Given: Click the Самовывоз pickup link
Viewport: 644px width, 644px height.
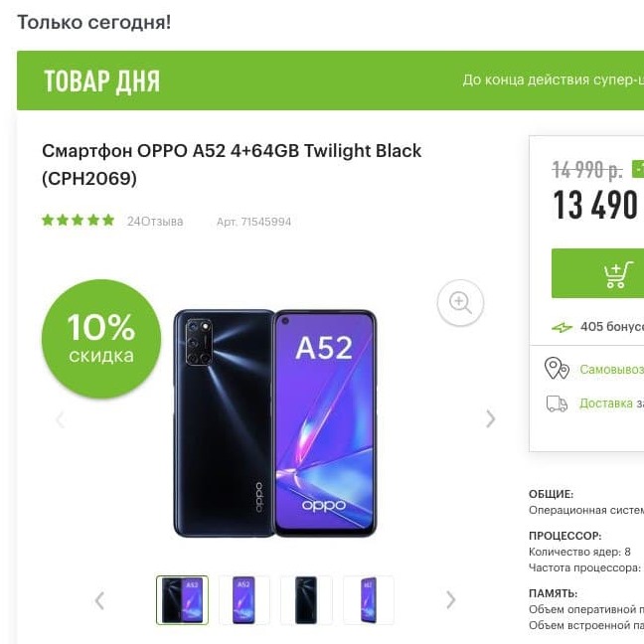Looking at the screenshot, I should pyautogui.click(x=610, y=370).
